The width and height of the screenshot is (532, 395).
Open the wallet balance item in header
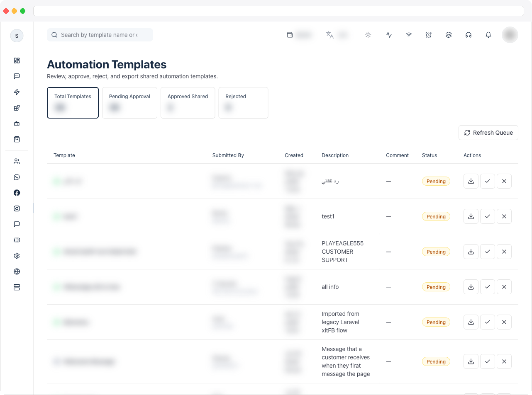click(x=299, y=35)
